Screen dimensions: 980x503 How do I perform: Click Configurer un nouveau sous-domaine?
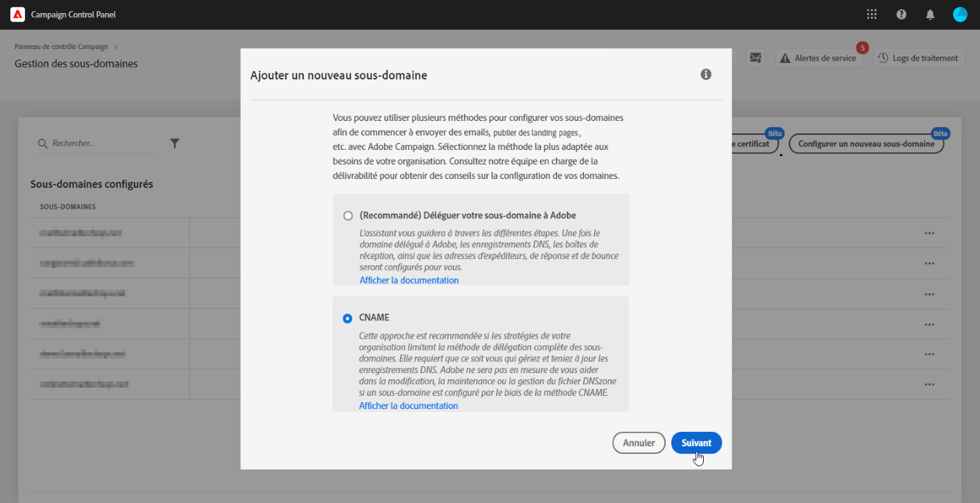pos(866,144)
